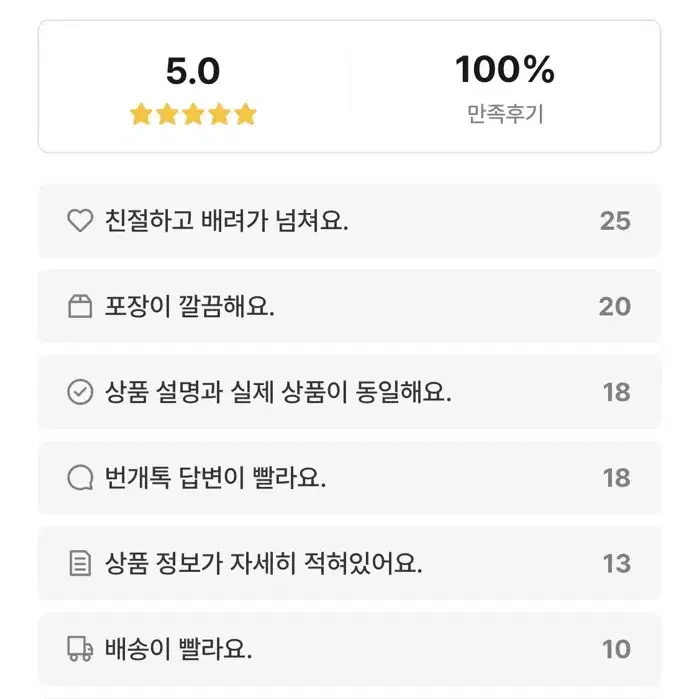Viewport: 699px width, 699px height.
Task: Click the count 20 on the packaging row
Action: click(x=615, y=306)
